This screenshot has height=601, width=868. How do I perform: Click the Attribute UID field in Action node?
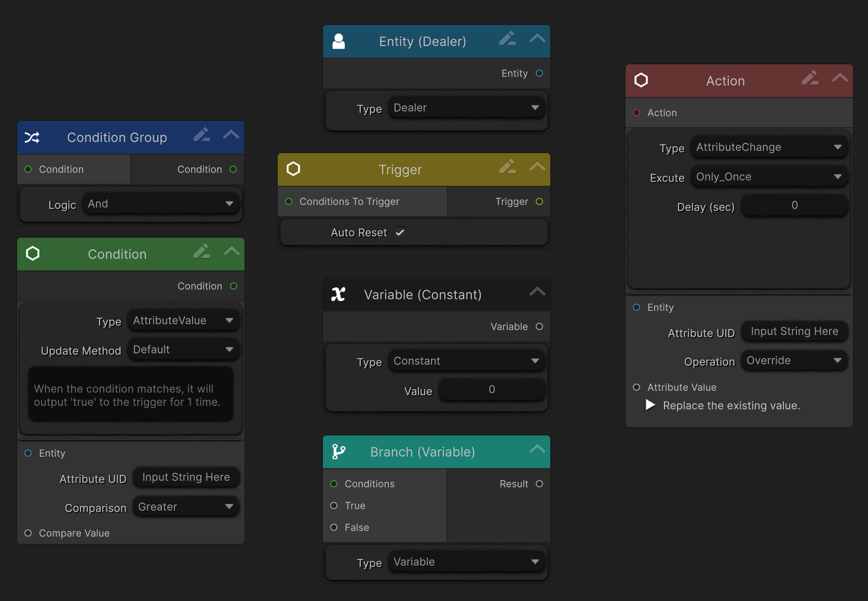794,332
